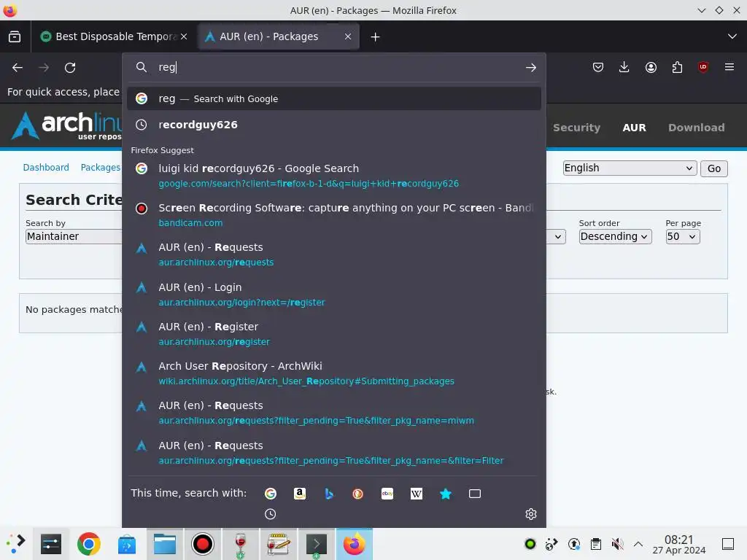Search this time with Amazon icon
This screenshot has width=747, height=560.
(x=300, y=494)
